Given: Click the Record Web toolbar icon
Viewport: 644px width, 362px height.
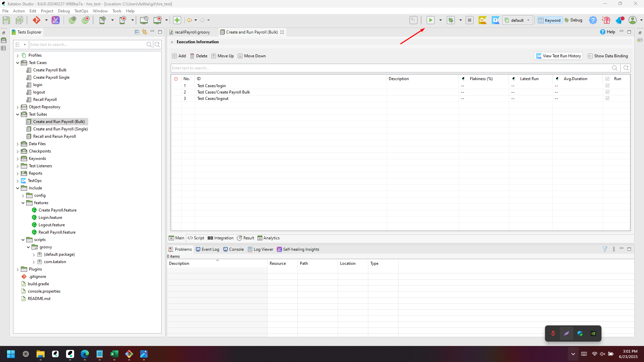Looking at the screenshot, I should [86, 20].
